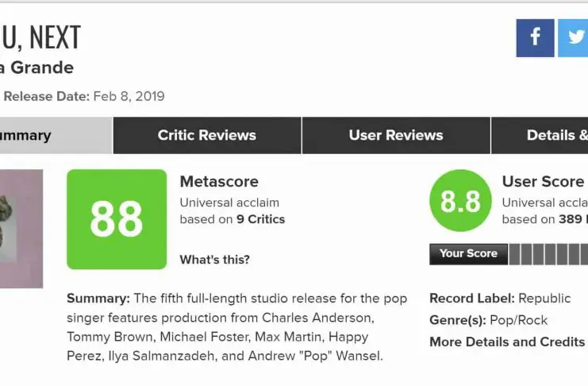This screenshot has width=588, height=386.
Task: View the 9 Critics list
Action: (260, 219)
